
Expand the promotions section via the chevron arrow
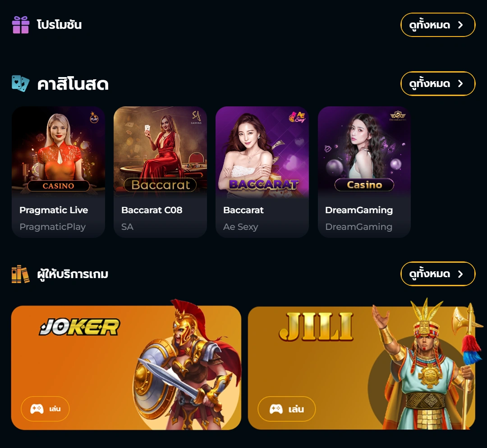click(460, 25)
